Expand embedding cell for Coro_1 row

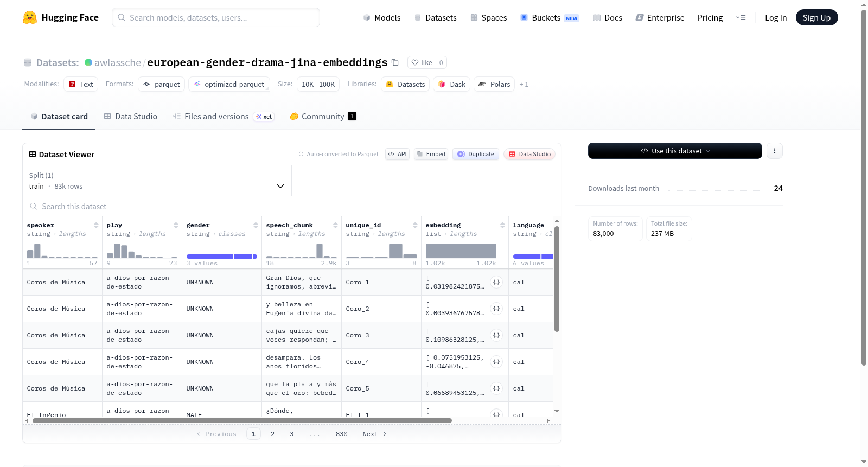coord(496,282)
